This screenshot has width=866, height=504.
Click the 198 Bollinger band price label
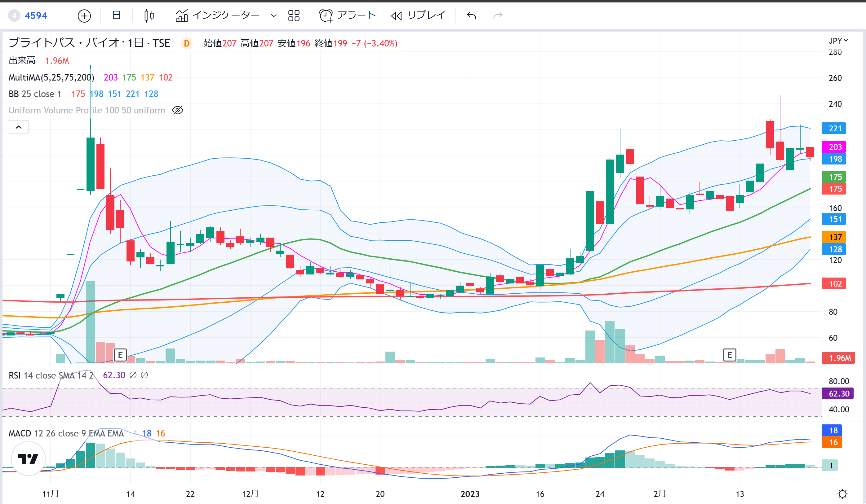tap(834, 159)
